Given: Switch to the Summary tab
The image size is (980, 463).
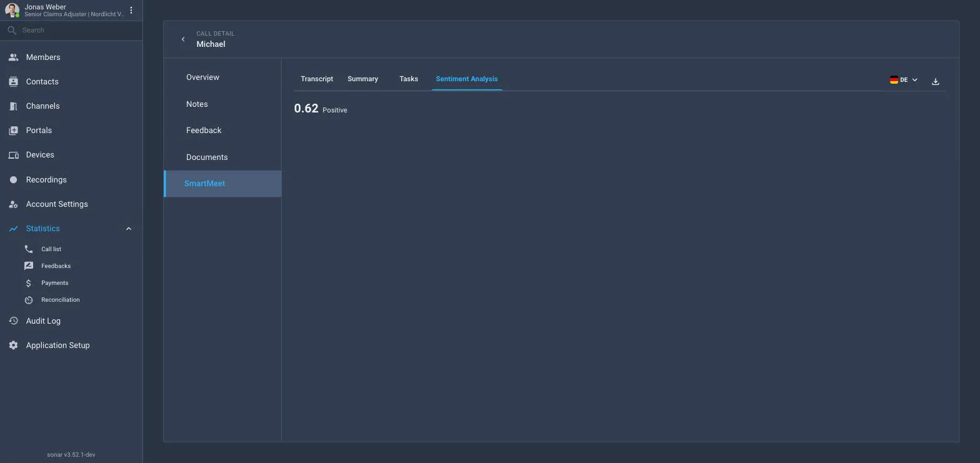Looking at the screenshot, I should pyautogui.click(x=362, y=79).
